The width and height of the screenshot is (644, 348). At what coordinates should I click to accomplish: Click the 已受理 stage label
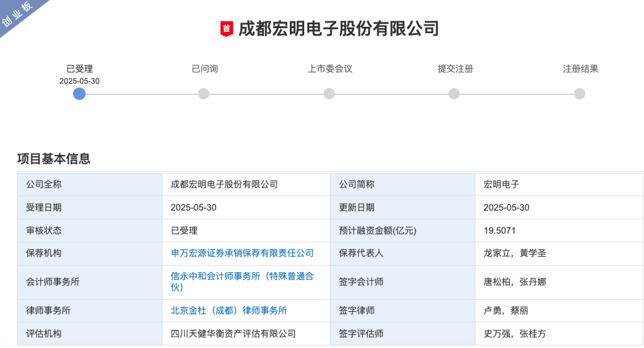(79, 69)
